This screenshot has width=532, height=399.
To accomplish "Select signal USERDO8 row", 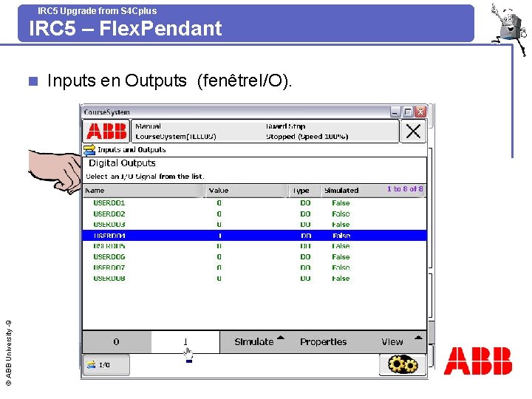I will [x=254, y=279].
